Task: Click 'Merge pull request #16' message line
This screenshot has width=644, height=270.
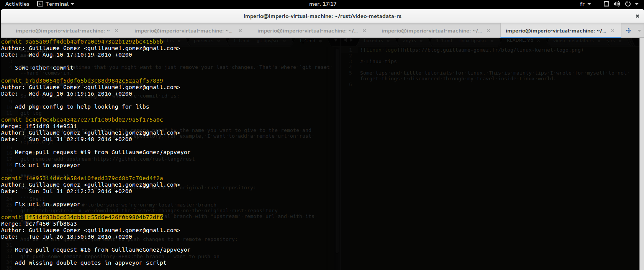Action: 103,250
